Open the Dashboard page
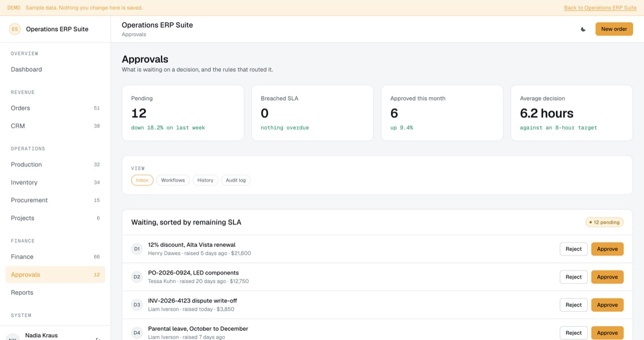Screen dimensions: 644x340 55,70
